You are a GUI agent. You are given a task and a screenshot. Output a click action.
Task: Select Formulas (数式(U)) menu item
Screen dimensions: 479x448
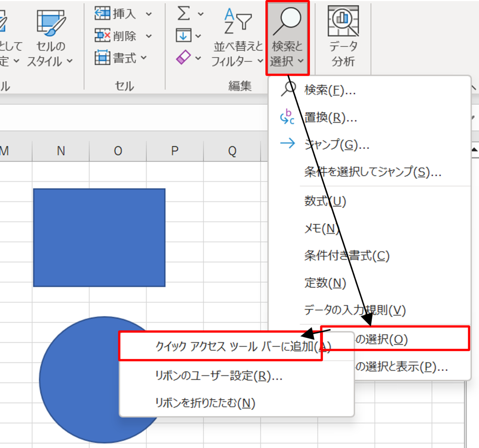(x=370, y=201)
